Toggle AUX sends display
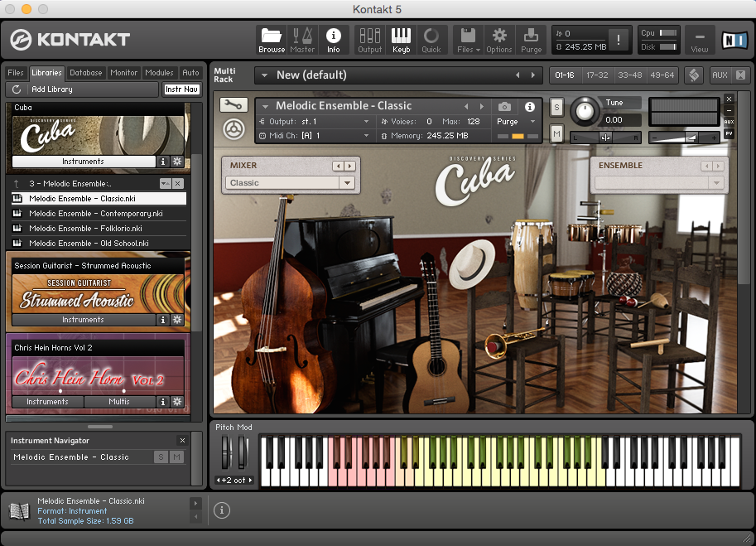 (x=720, y=75)
